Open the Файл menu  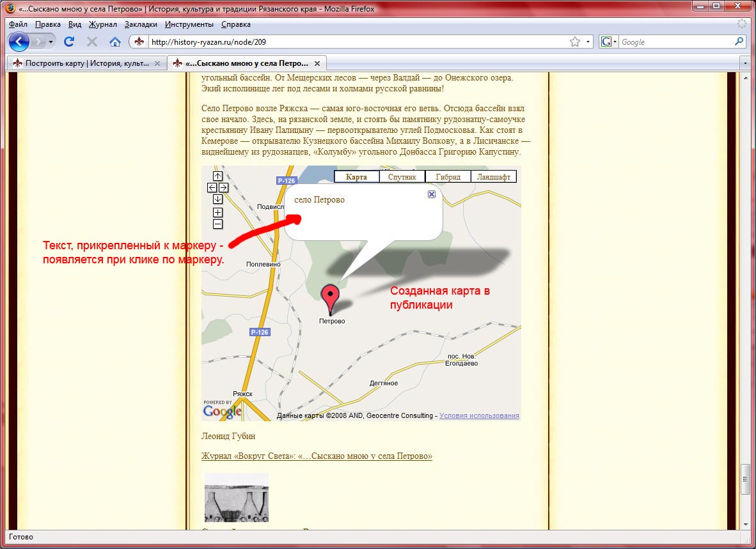coord(19,24)
